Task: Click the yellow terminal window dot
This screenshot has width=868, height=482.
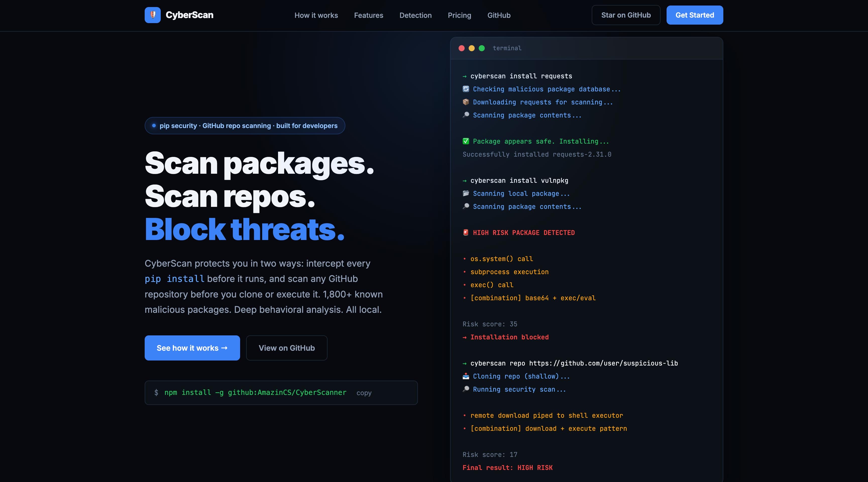Action: [472, 48]
